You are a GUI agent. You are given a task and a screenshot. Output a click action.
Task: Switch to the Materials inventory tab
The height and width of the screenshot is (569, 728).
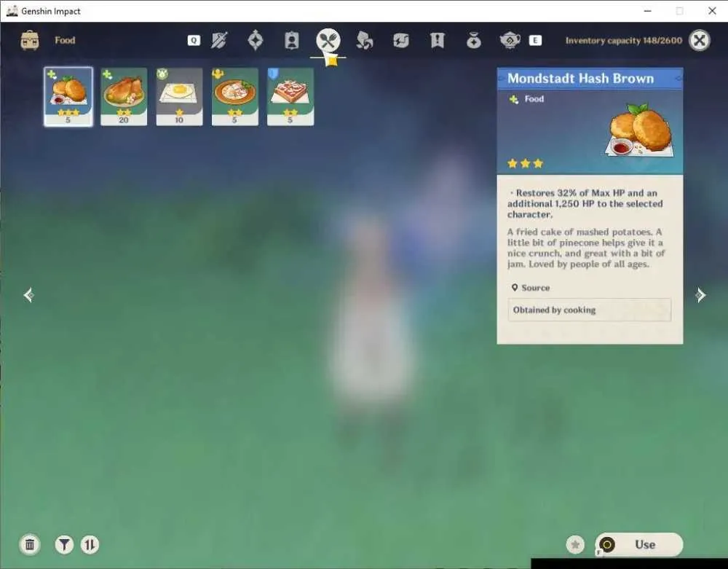[365, 40]
